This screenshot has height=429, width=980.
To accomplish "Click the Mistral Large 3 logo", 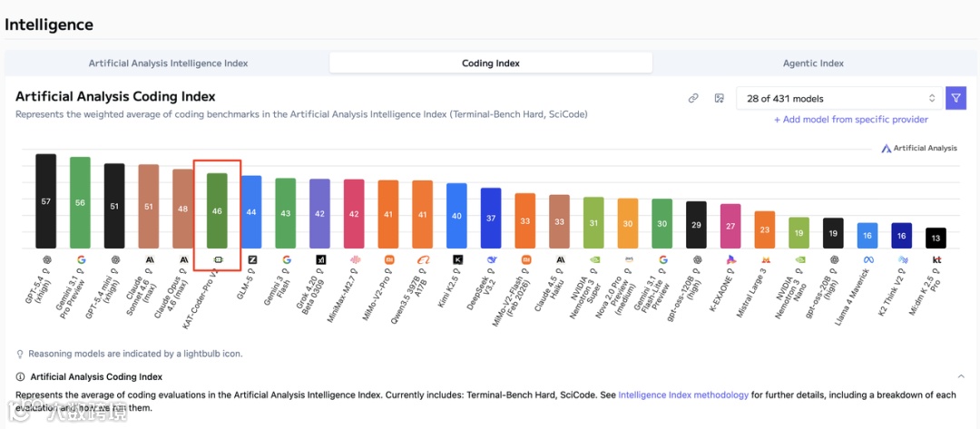I will tap(765, 259).
